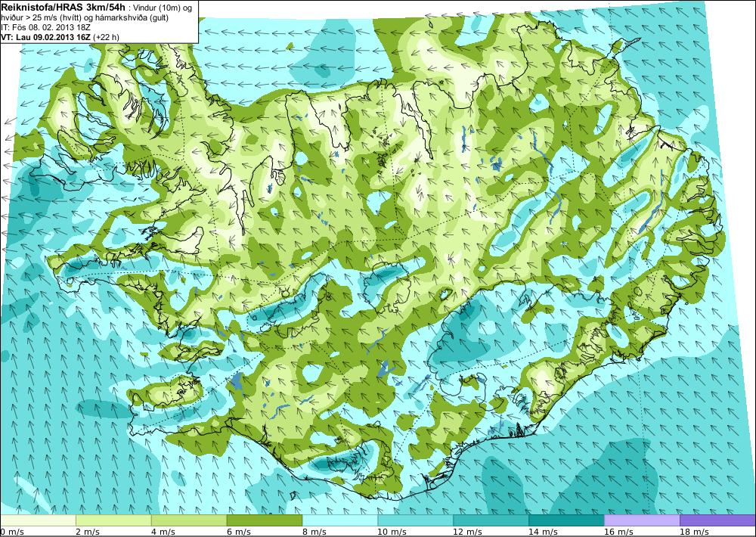The height and width of the screenshot is (537, 756).
Task: Click the '18 m/s' legend label
Action: point(694,532)
